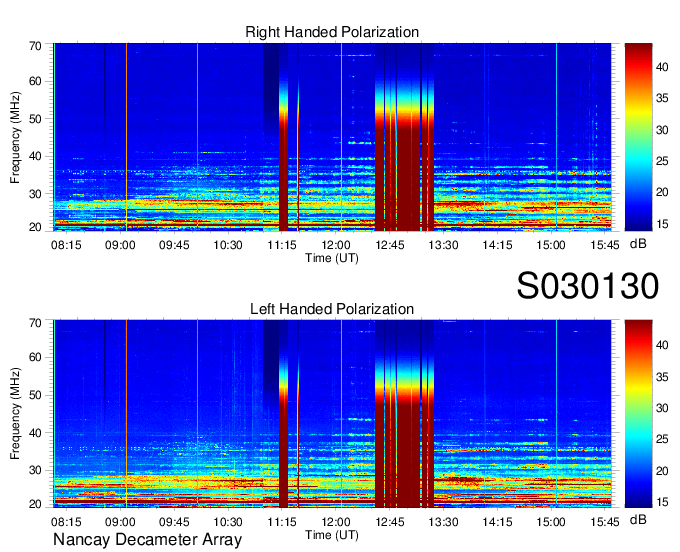Viewport: 680px width, 552px height.
Task: Click the 70 MHz frequency tick on the right-handed plot
Action: 35,46
